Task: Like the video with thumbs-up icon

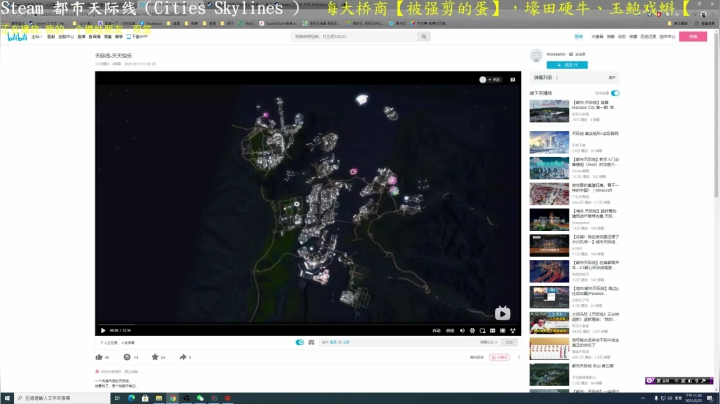Action: (x=99, y=357)
